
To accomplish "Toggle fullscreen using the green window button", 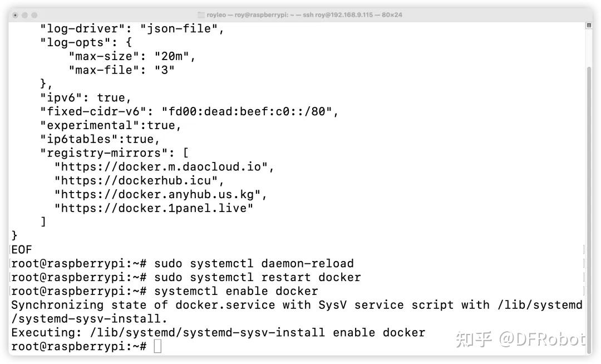I will (34, 14).
